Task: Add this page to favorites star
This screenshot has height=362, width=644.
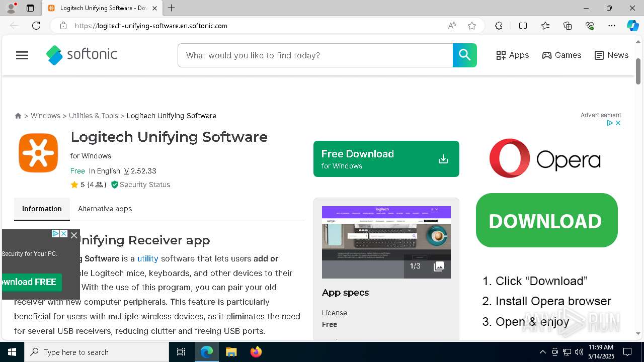Action: pos(472,26)
